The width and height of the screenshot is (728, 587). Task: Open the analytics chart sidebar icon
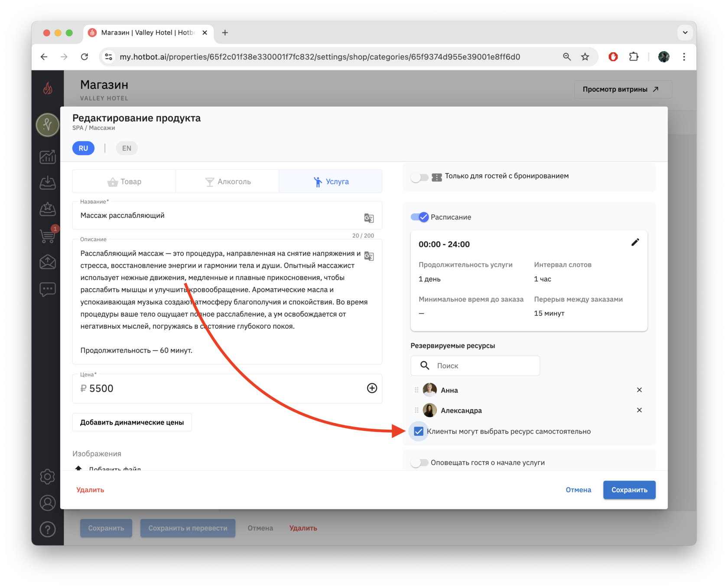click(48, 156)
